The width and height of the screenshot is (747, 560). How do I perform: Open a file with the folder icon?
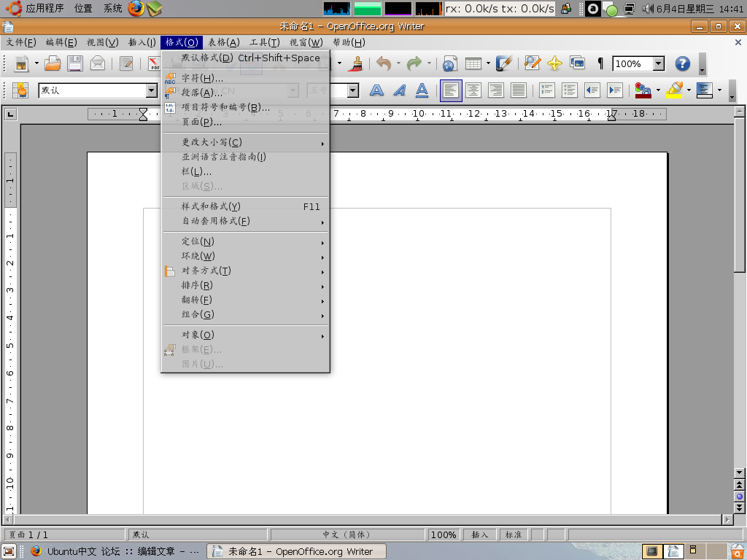(53, 63)
